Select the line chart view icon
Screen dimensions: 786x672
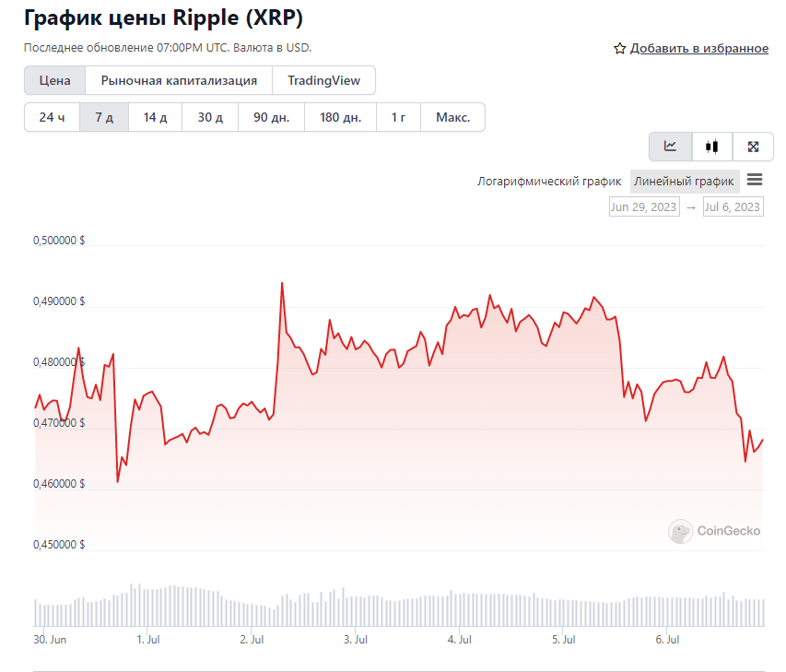670,147
